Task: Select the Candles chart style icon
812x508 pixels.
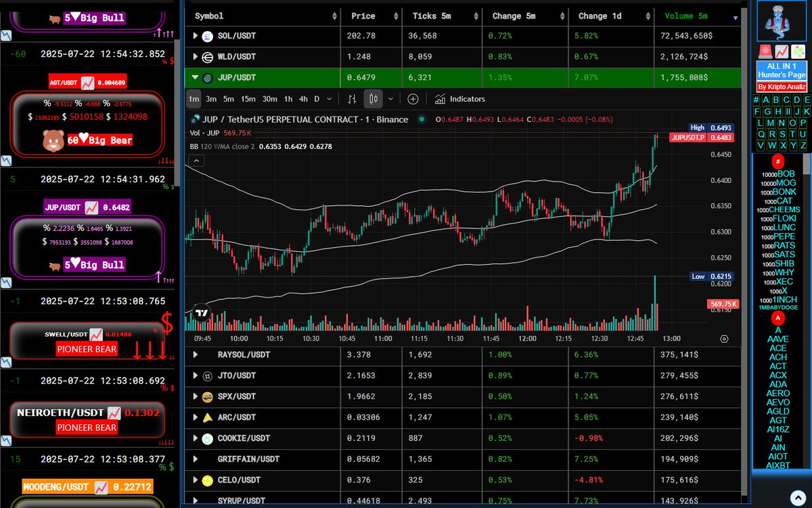Action: (x=373, y=99)
